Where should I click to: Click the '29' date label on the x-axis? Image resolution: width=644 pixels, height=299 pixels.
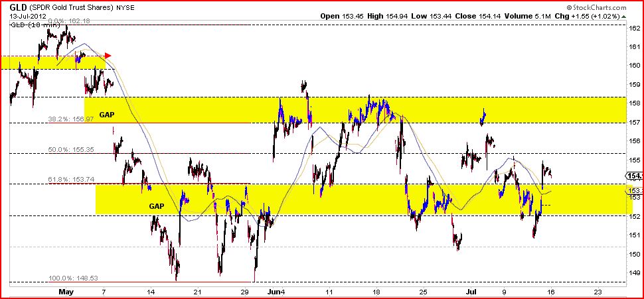point(245,292)
